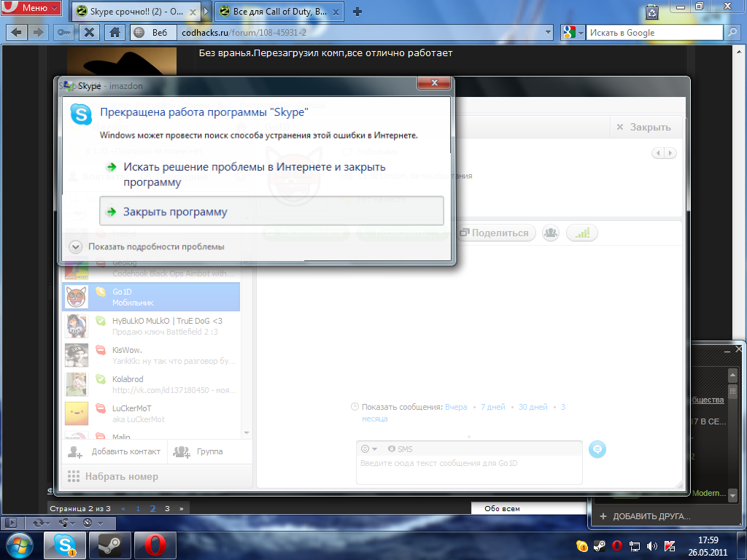Show messages from Вчера
Viewport: 747px width, 560px height.
(x=456, y=407)
